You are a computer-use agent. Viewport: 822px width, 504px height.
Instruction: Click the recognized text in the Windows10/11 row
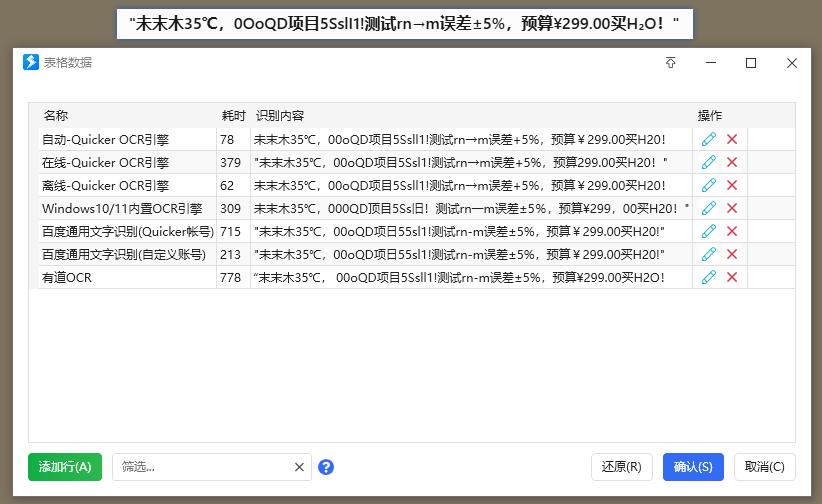pyautogui.click(x=471, y=208)
